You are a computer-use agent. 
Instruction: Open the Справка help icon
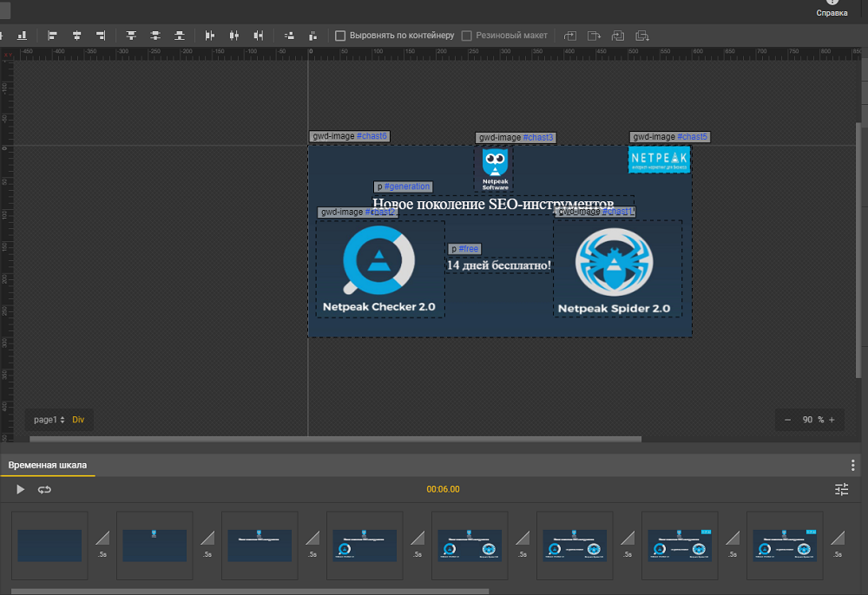(x=832, y=4)
